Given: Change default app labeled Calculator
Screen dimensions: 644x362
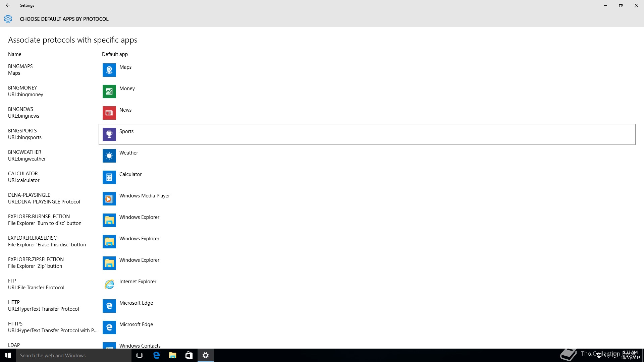Looking at the screenshot, I should (x=130, y=174).
